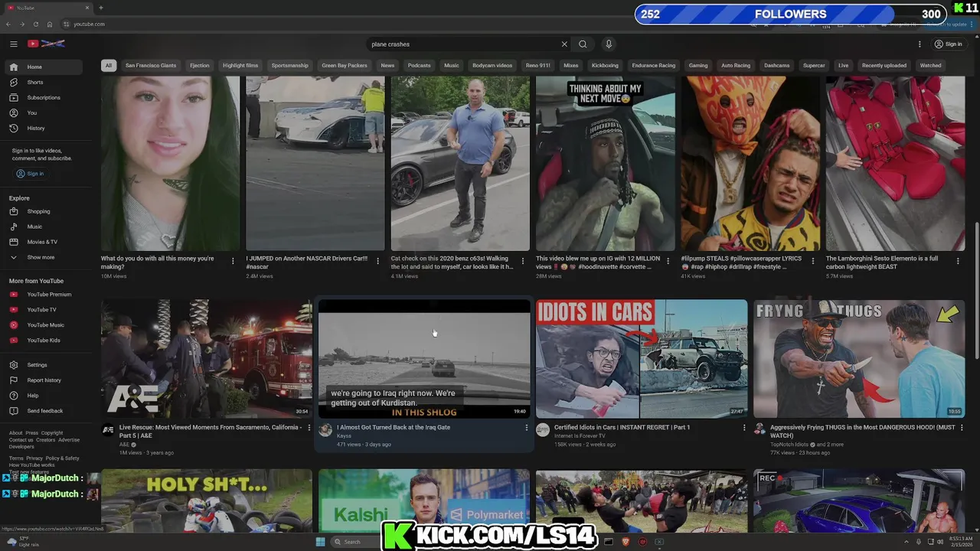
Task: Start voice search with microphone icon
Action: pos(609,44)
